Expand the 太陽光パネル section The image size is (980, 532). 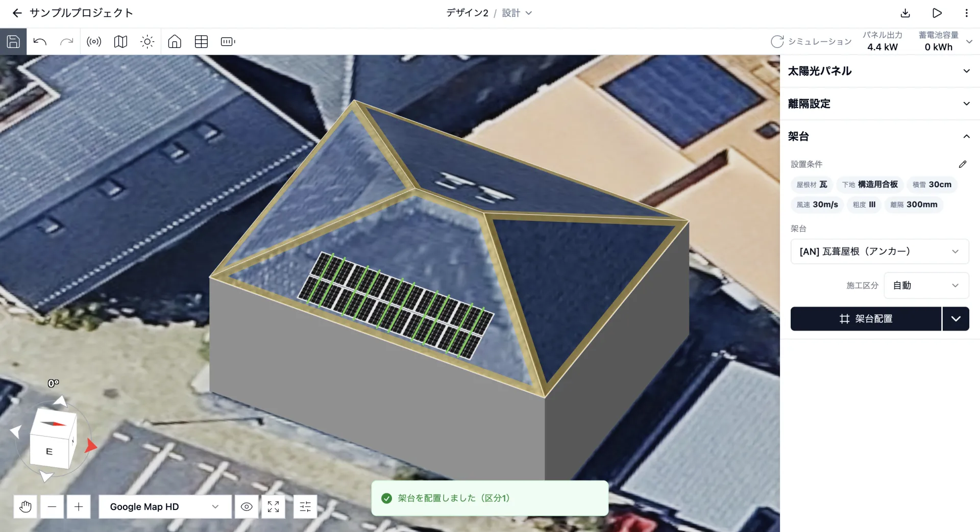tap(880, 71)
